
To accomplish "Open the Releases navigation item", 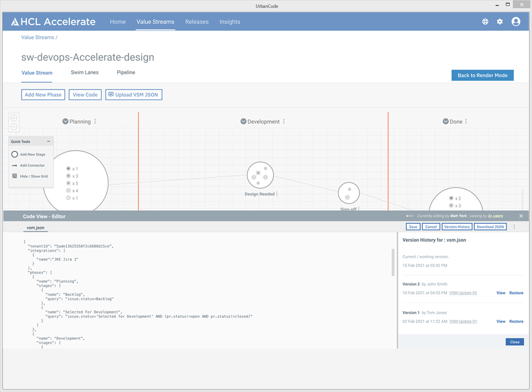I will [x=197, y=22].
